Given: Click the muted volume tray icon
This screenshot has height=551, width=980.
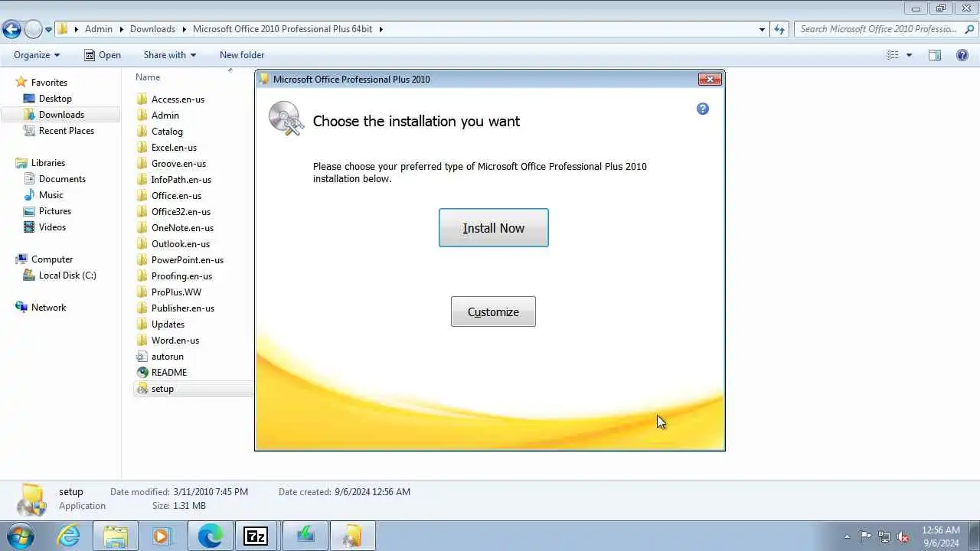Looking at the screenshot, I should pyautogui.click(x=903, y=536).
